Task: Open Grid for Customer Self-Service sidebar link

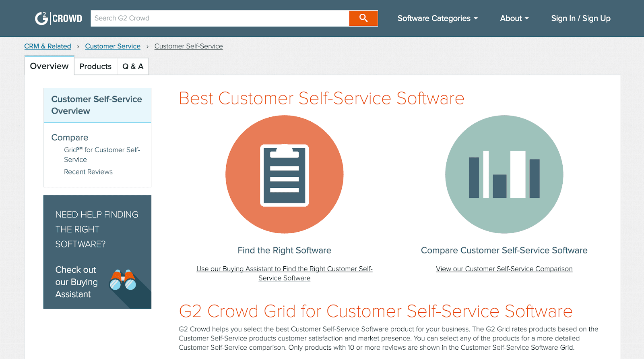Action: click(102, 155)
